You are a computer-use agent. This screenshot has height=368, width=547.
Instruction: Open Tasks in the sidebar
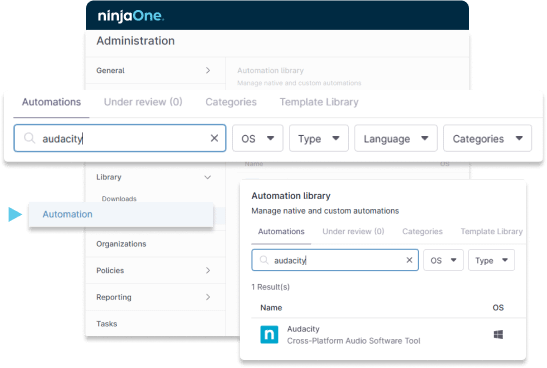click(x=106, y=324)
